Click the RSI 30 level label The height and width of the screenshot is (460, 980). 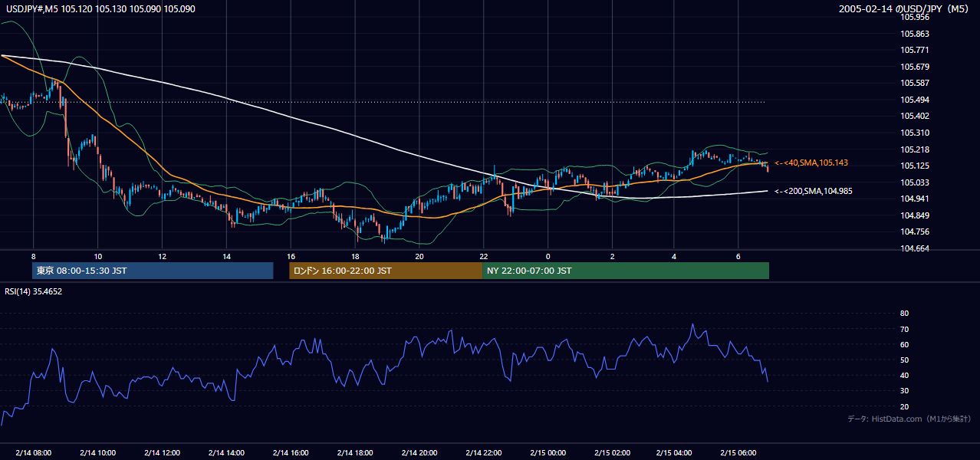tap(904, 391)
